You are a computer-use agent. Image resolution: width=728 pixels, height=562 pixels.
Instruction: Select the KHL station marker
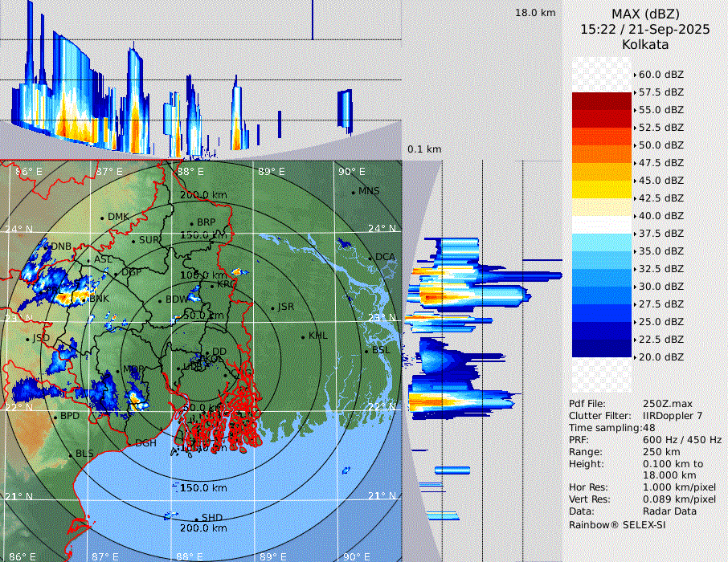coord(303,336)
